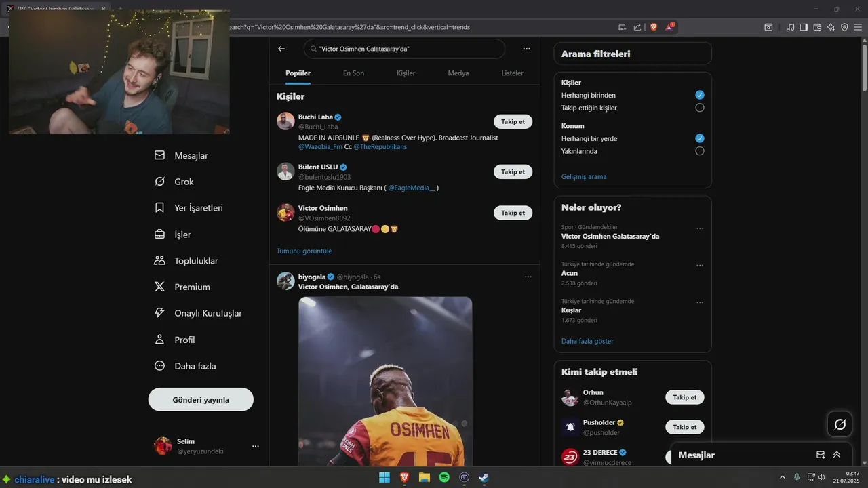Viewport: 868px width, 488px height.
Task: Open Brave main hamburger menu
Action: 859,27
